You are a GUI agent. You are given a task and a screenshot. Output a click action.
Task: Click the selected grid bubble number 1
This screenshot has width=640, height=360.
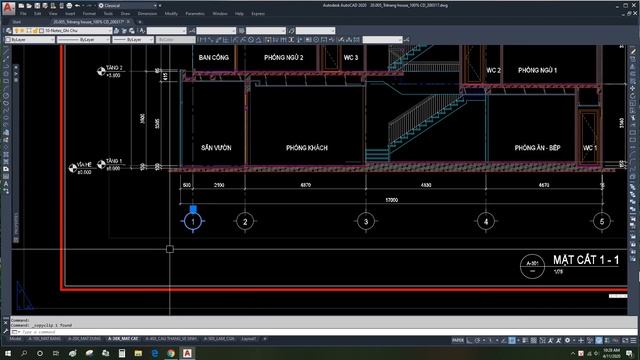click(x=193, y=221)
